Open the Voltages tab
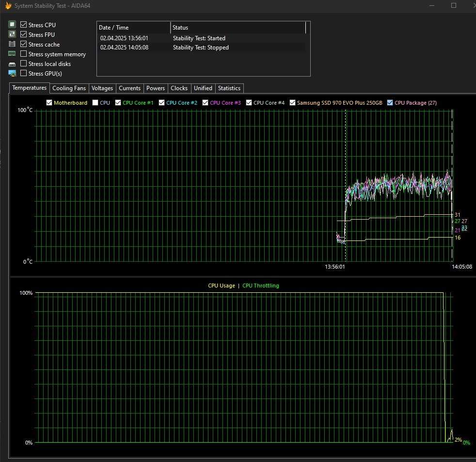The image size is (476, 462). [102, 88]
